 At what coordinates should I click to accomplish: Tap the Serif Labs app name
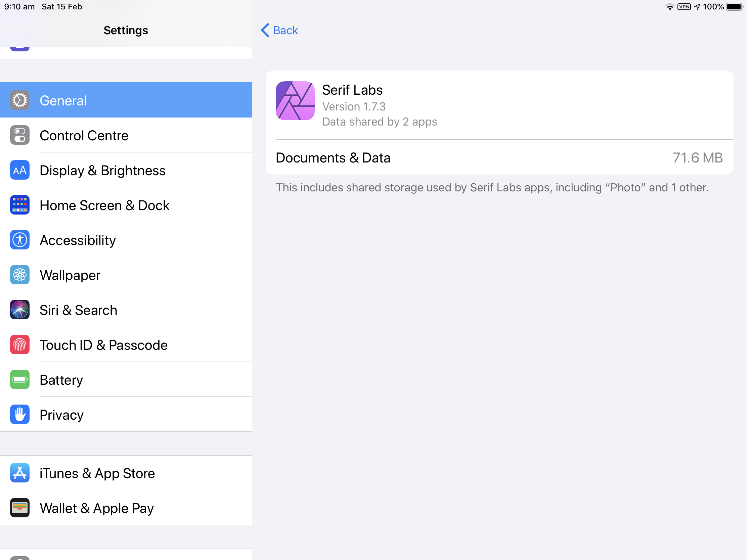[352, 90]
